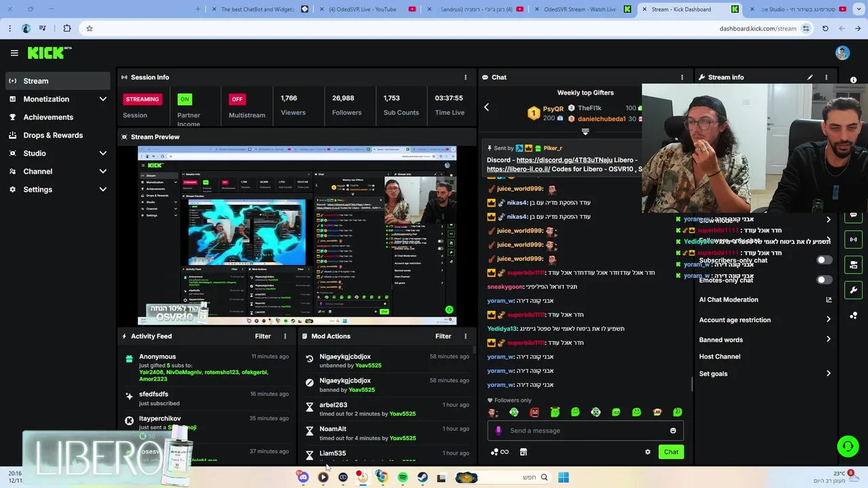Open the Discord invite link in pinned message
This screenshot has width=868, height=488.
click(564, 160)
